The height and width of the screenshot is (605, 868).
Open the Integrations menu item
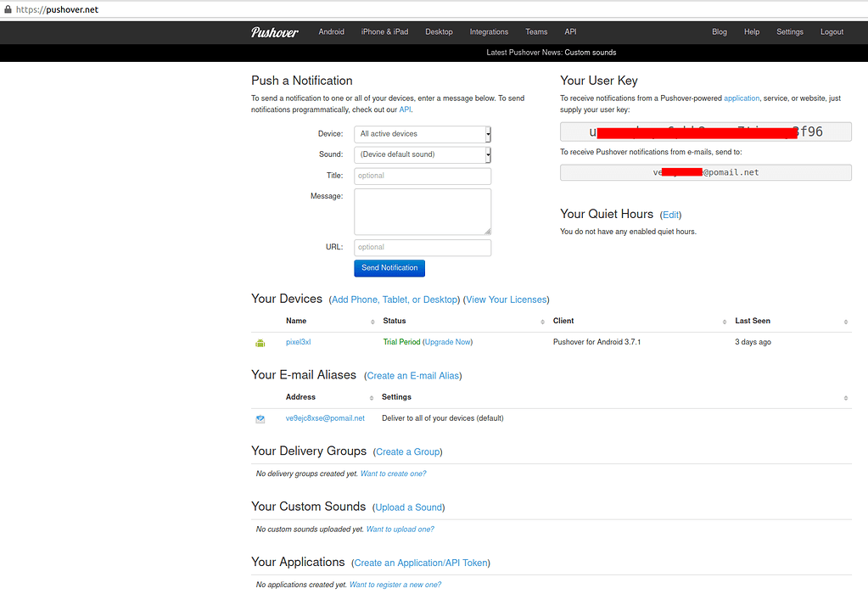[489, 32]
